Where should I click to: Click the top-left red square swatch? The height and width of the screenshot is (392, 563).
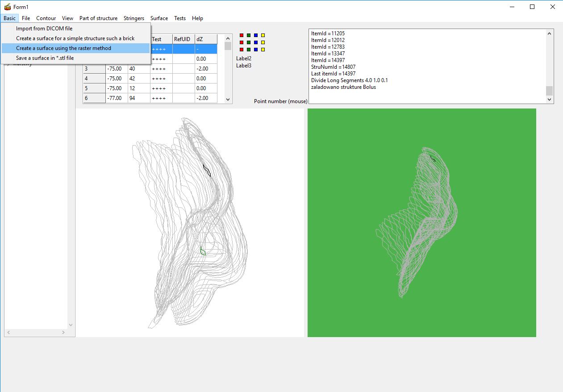coord(242,35)
